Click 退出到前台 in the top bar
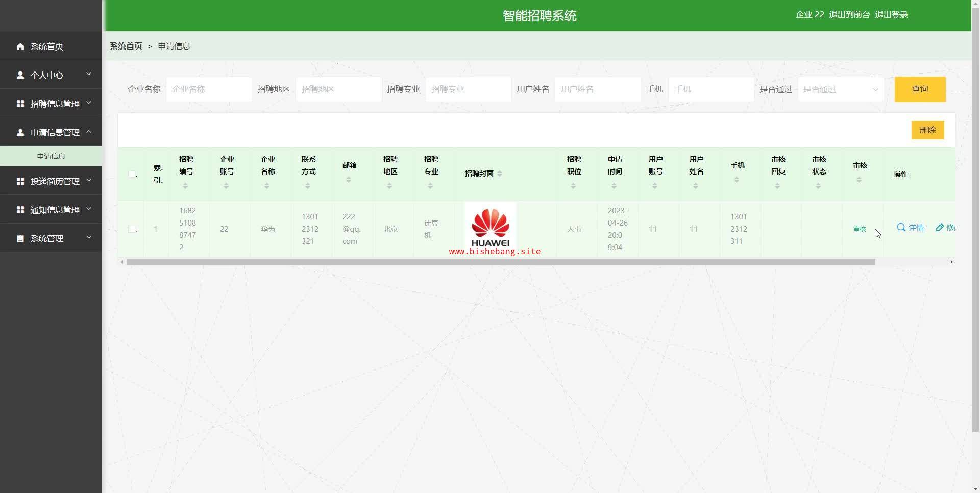The image size is (980, 493). tap(849, 15)
